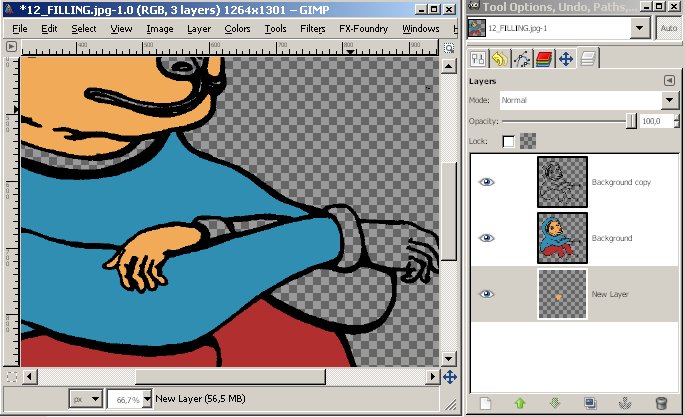
Task: Lower the layer with green down arrow
Action: (x=555, y=403)
